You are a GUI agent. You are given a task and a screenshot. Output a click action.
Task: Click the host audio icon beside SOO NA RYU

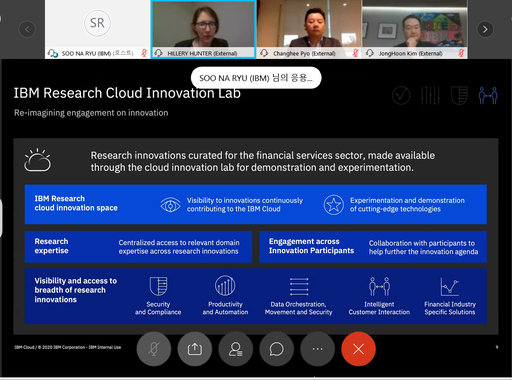53,53
